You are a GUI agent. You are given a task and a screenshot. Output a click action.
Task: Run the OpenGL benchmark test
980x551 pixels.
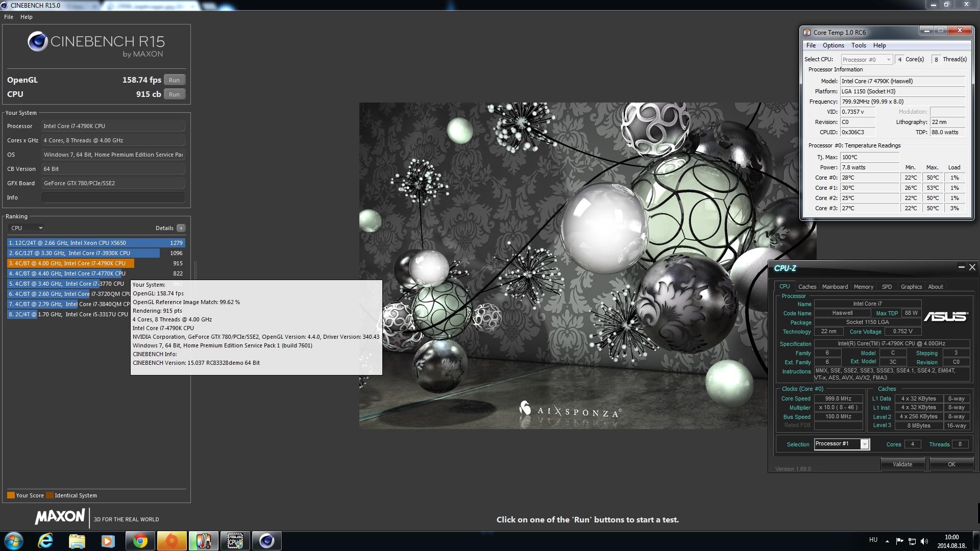174,80
